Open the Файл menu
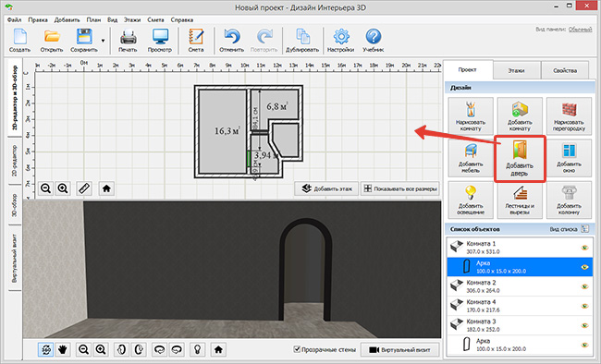 [14, 20]
